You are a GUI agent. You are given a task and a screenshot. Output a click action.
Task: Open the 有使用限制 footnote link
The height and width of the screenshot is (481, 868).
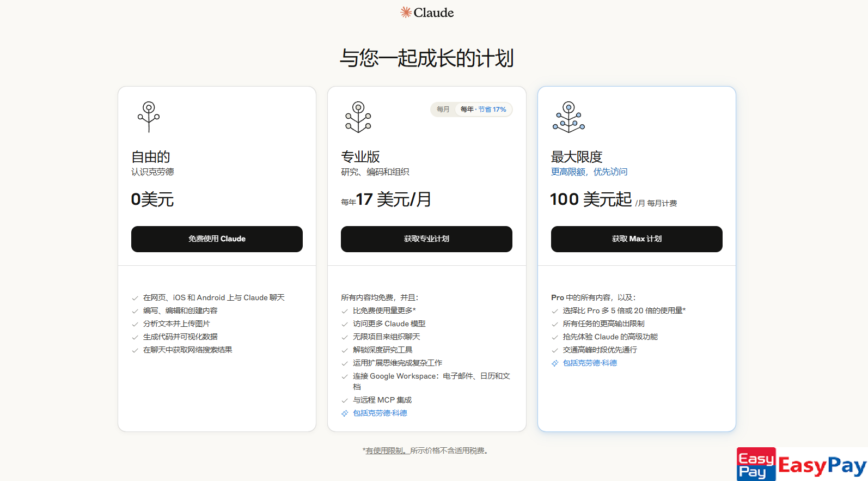[385, 450]
